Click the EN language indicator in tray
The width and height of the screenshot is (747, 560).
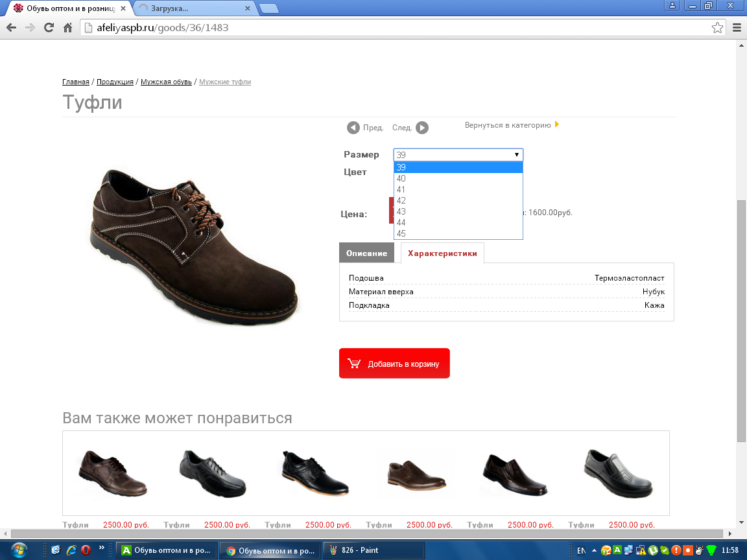(581, 550)
